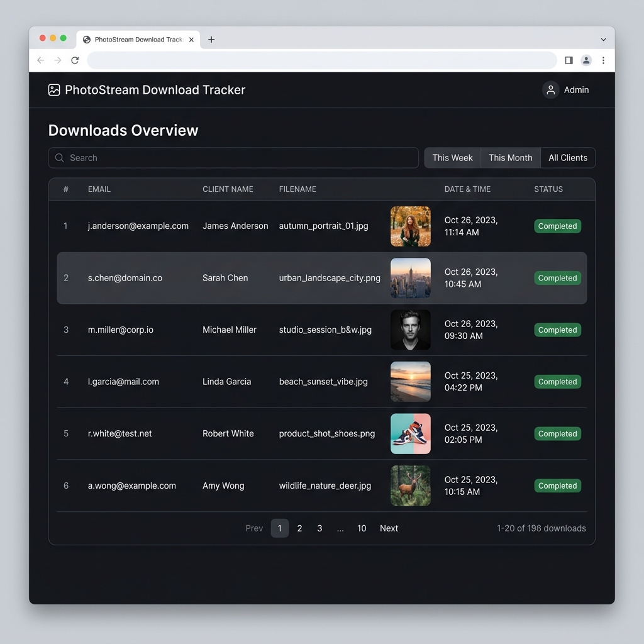Select client name Sarah Chen
The image size is (644, 644).
pos(225,278)
